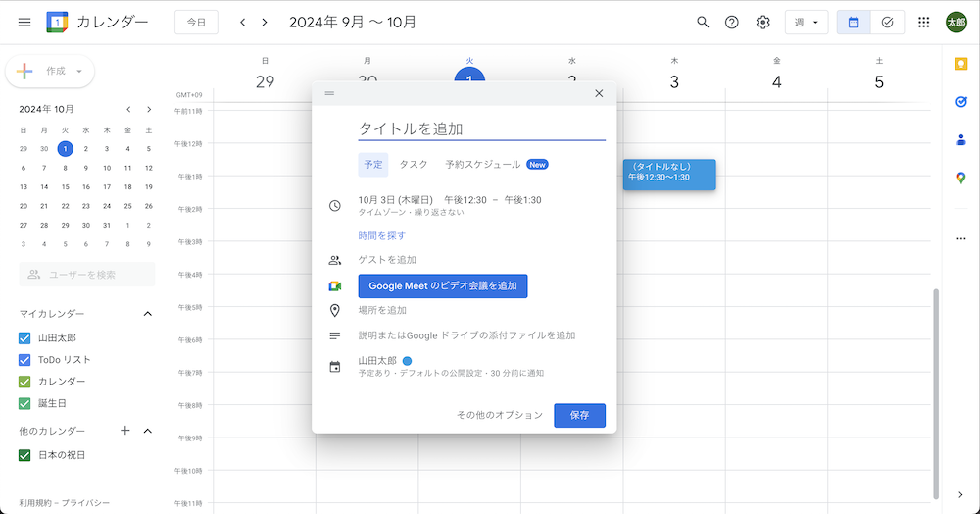Open the Google apps grid
The height and width of the screenshot is (514, 980).
pos(923,22)
